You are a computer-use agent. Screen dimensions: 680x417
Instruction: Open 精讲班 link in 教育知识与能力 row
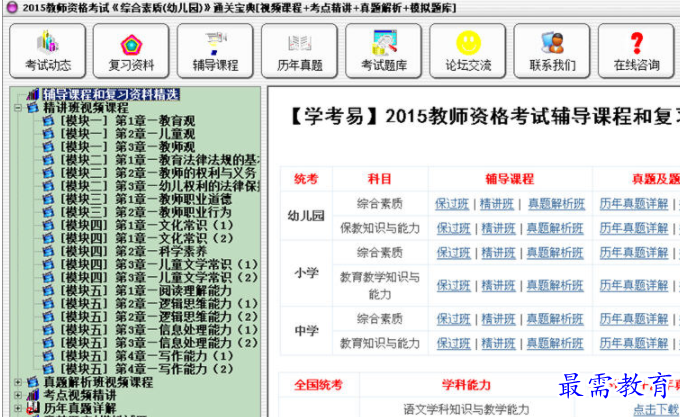pyautogui.click(x=499, y=343)
